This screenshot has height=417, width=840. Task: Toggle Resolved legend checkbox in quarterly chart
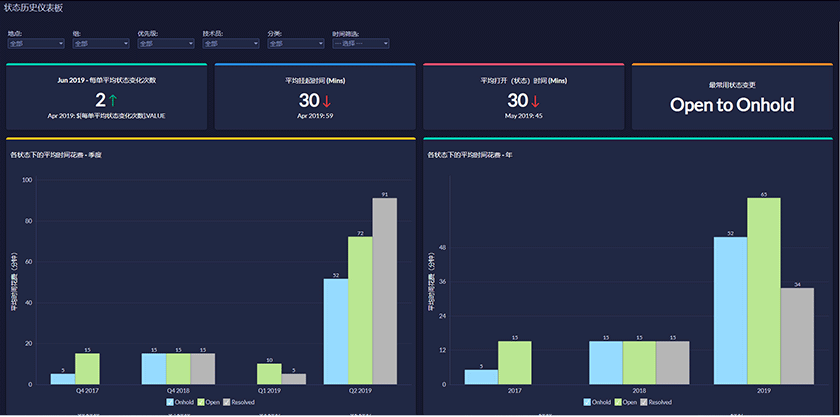coord(227,402)
